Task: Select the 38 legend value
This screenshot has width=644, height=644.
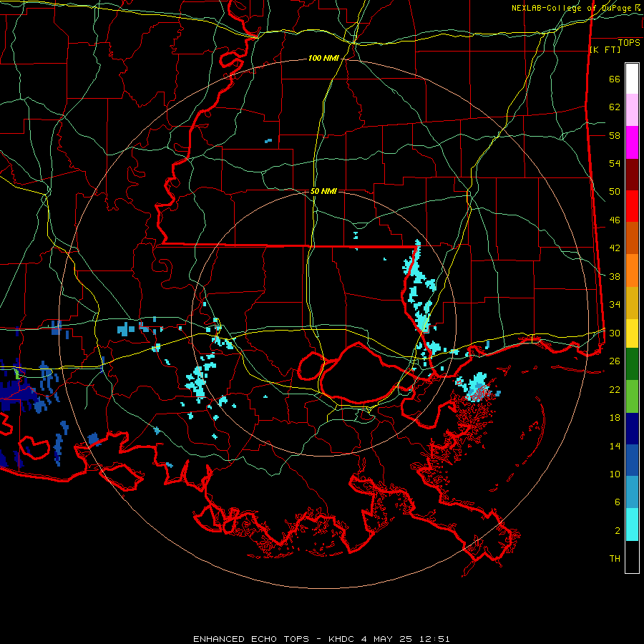Action: pyautogui.click(x=615, y=276)
